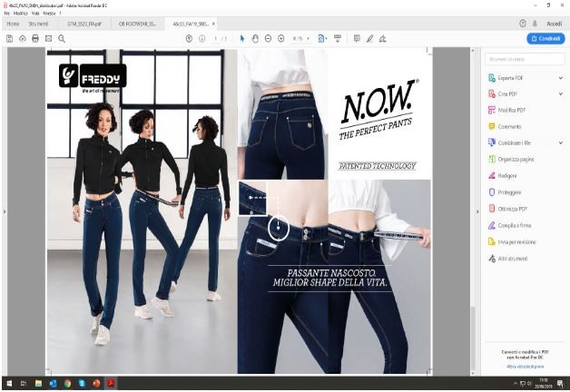Image resolution: width=570 pixels, height=392 pixels.
Task: Click the read mode keyboard-style icon
Action: [338, 38]
